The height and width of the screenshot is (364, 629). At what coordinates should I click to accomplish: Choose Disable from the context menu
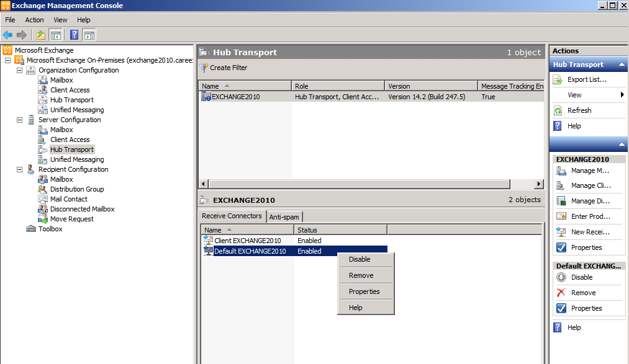coord(366,259)
